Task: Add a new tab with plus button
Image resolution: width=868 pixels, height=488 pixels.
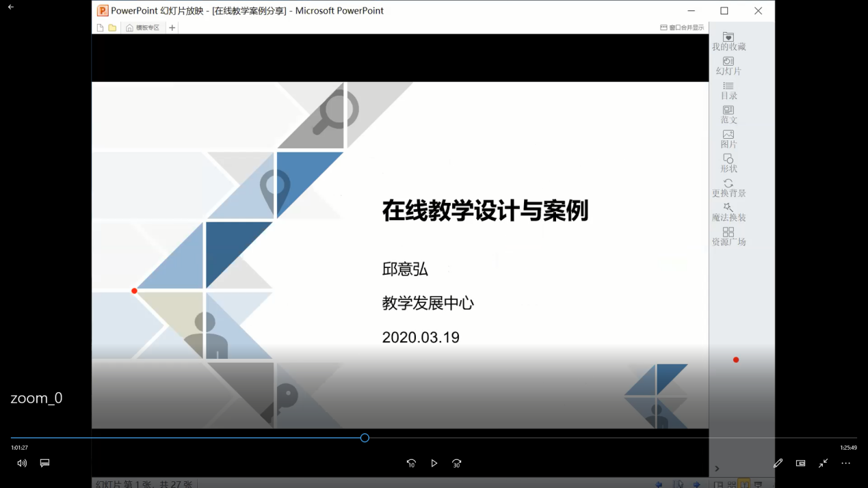Action: pos(172,28)
